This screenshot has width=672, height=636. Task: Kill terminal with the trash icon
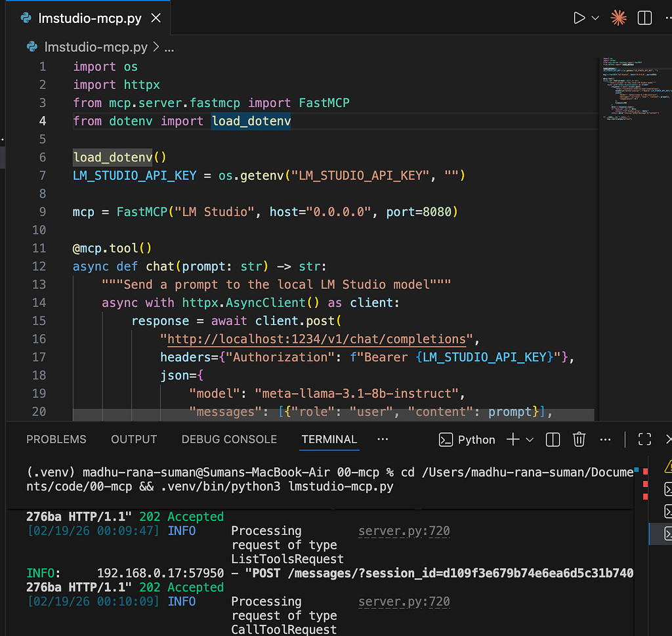click(579, 439)
